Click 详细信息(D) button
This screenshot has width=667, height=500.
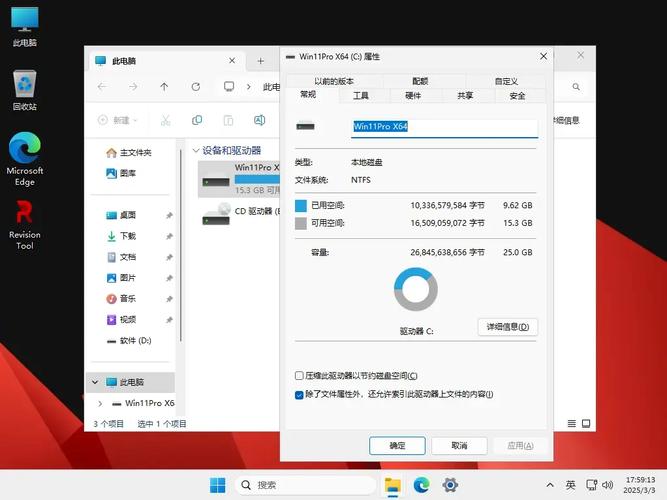click(x=508, y=327)
